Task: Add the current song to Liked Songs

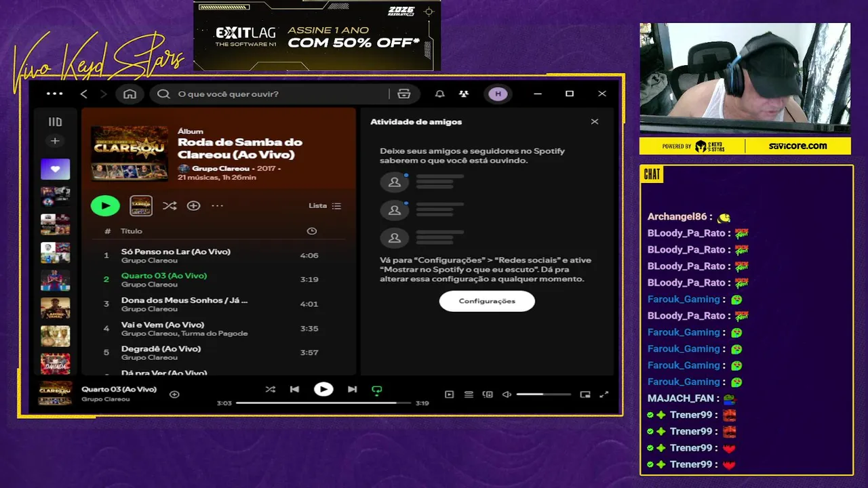Action: coord(174,394)
